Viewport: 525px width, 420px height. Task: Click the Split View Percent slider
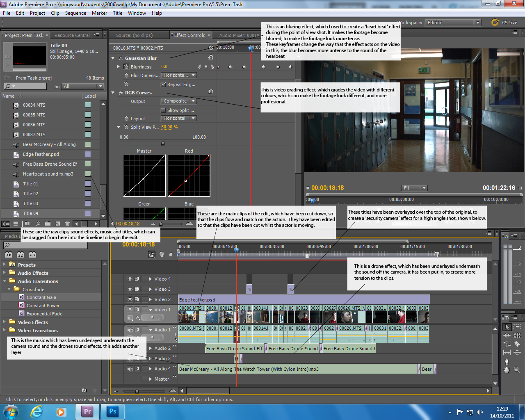click(163, 143)
